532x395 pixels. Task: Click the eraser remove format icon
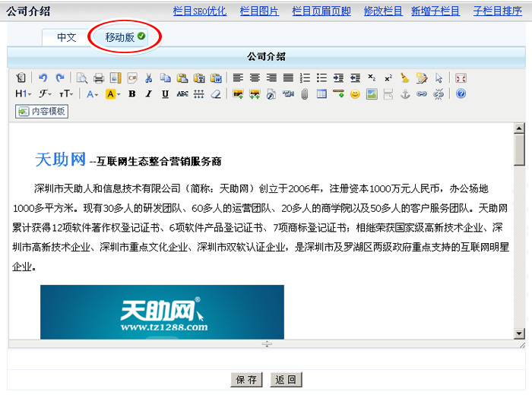(216, 94)
